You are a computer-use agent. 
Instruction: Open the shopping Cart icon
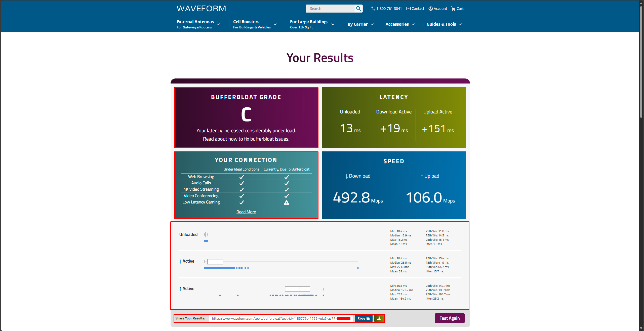click(453, 9)
